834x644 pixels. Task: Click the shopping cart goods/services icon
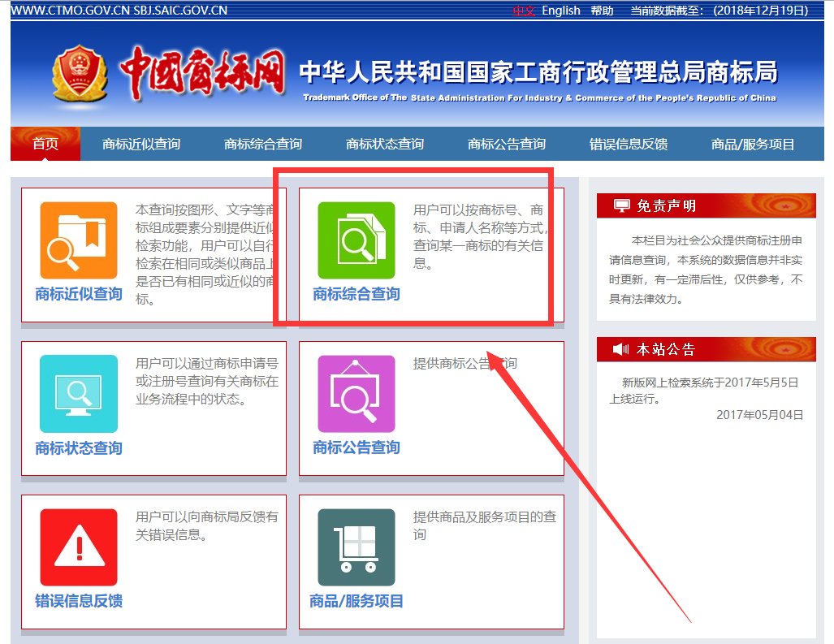click(356, 547)
